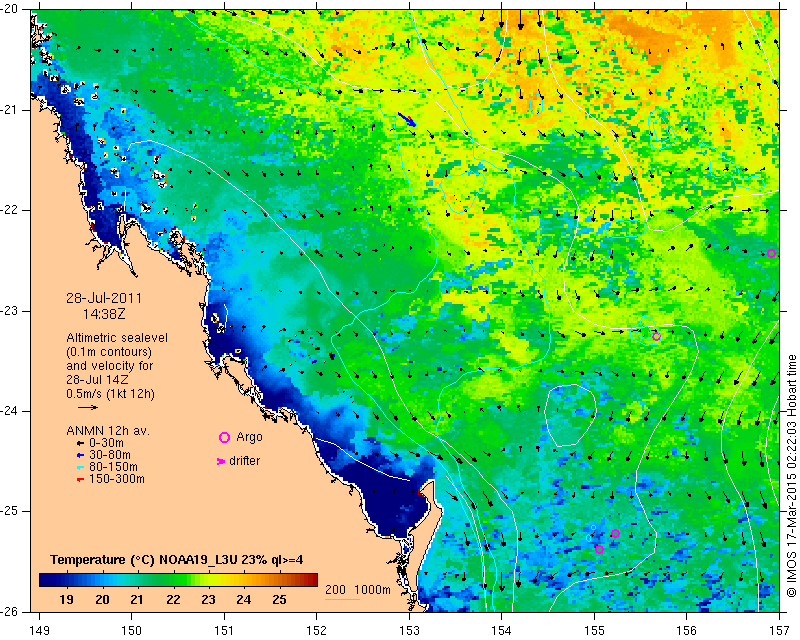800x640 pixels.
Task: Click the '23' tick on the temperature scale
Action: tap(208, 600)
